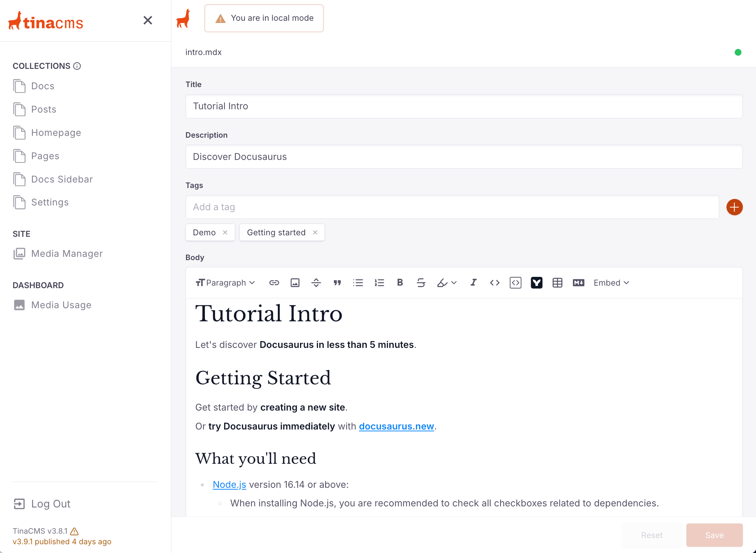
Task: Open the Embed dropdown
Action: [611, 283]
